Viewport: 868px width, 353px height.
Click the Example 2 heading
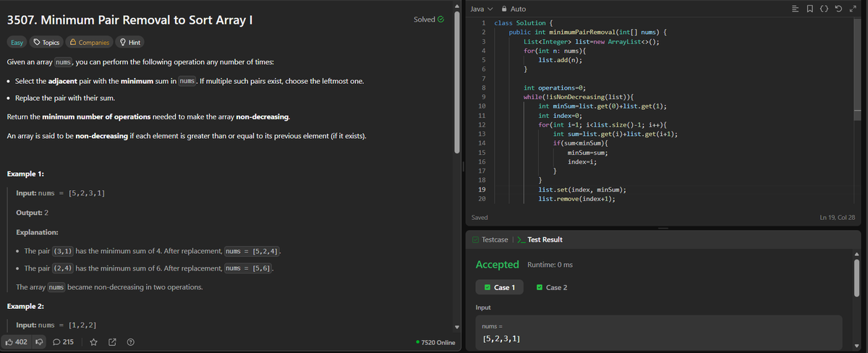coord(25,307)
